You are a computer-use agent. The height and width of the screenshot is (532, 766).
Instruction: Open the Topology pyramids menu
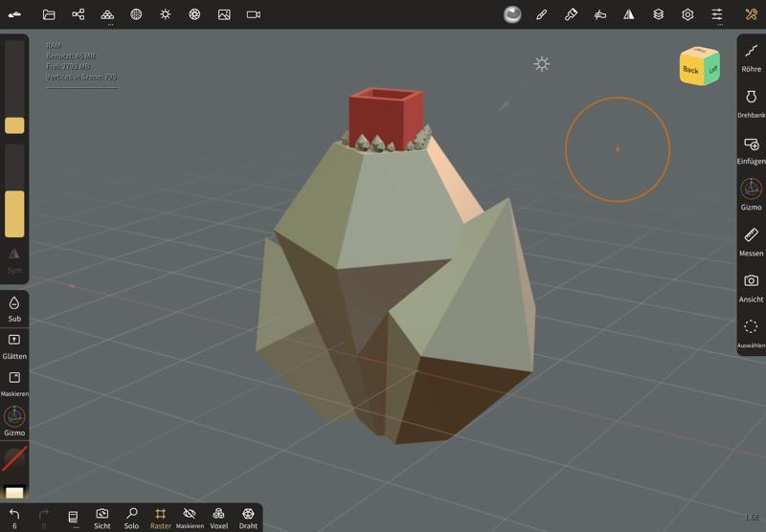pos(107,14)
